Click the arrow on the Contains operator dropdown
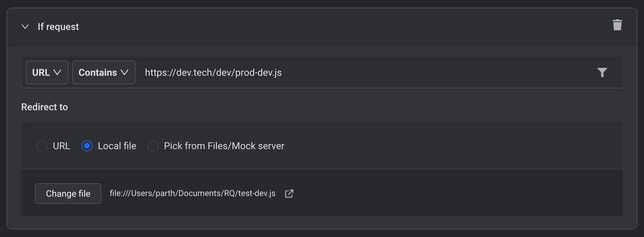 [124, 72]
